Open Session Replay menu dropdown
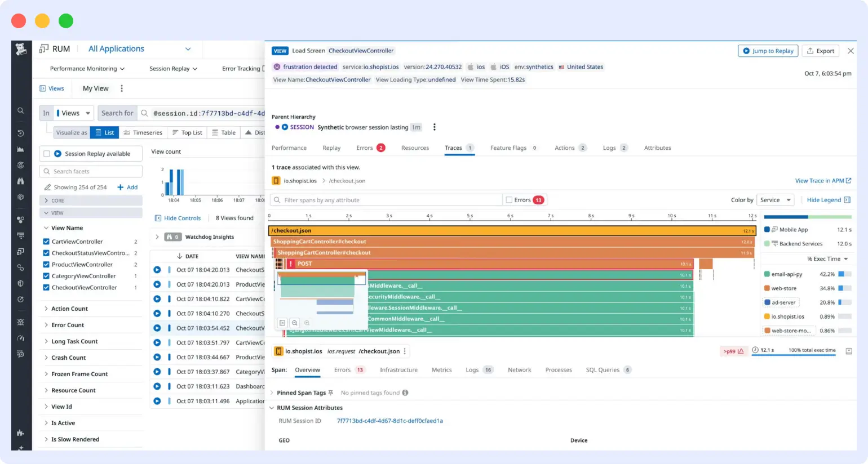 point(174,69)
